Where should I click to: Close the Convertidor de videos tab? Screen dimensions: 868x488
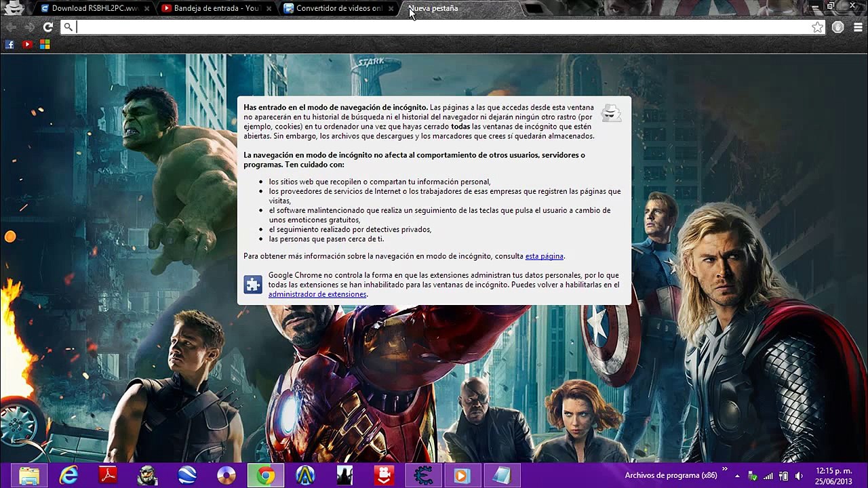pos(391,8)
